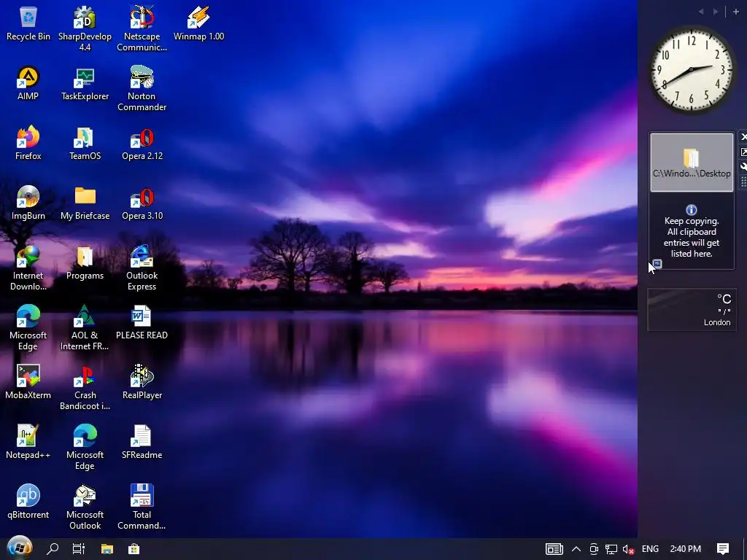Image resolution: width=747 pixels, height=560 pixels.
Task: Click the C:\Windo...\Desktop clipboard entry
Action: point(692,163)
